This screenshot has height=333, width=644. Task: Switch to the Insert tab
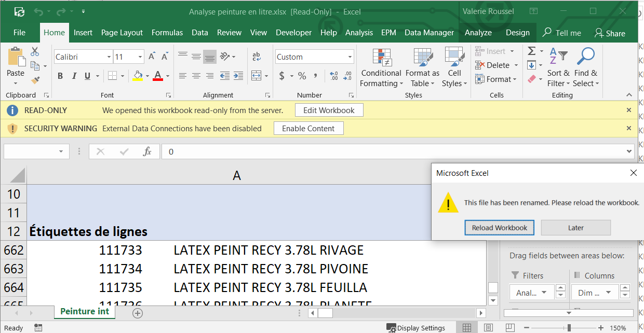coord(83,33)
